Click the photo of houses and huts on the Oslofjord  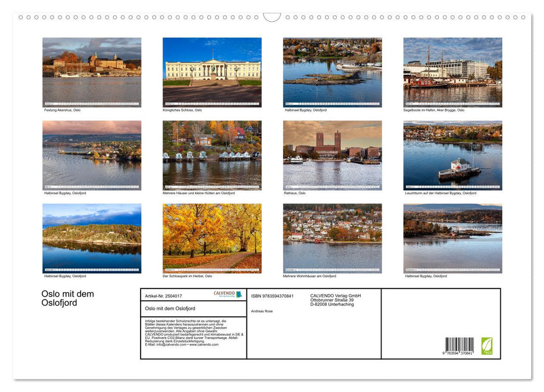pos(212,156)
